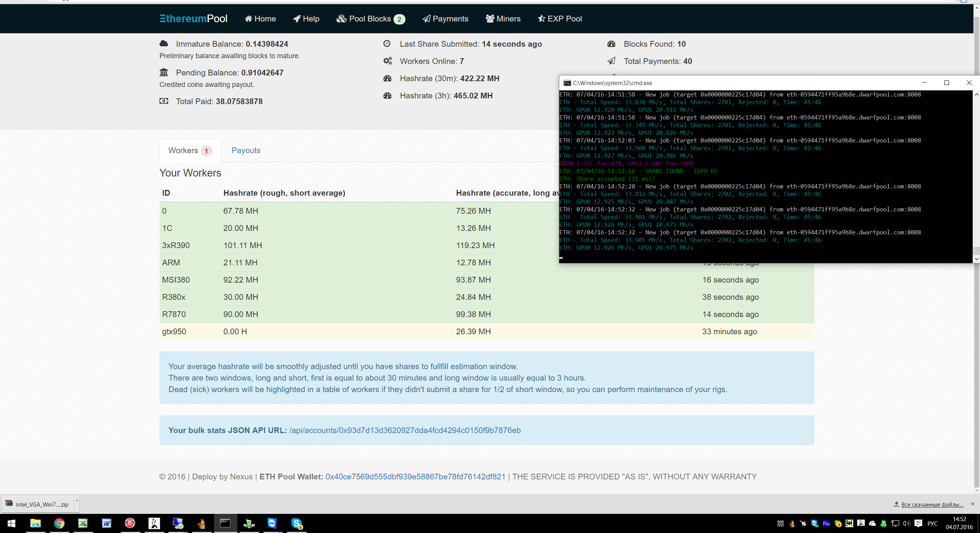Open TeamViewer taskbar icon
980x533 pixels.
272,523
